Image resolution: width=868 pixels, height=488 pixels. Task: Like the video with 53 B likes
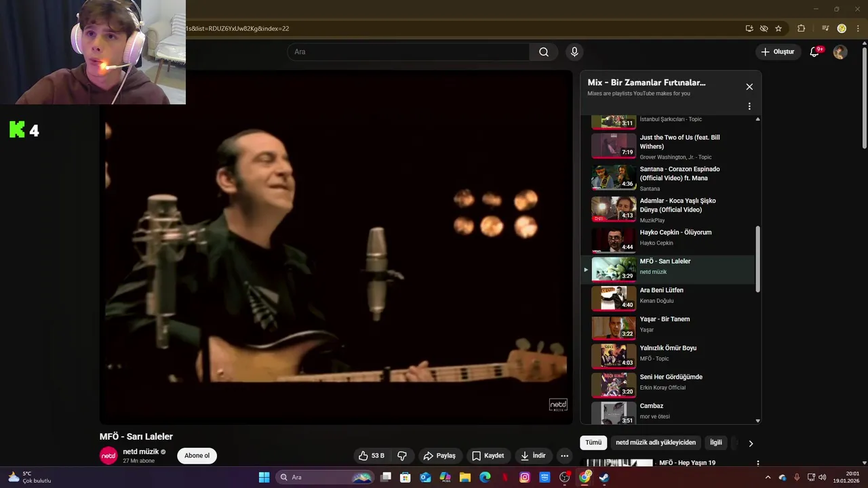(372, 455)
